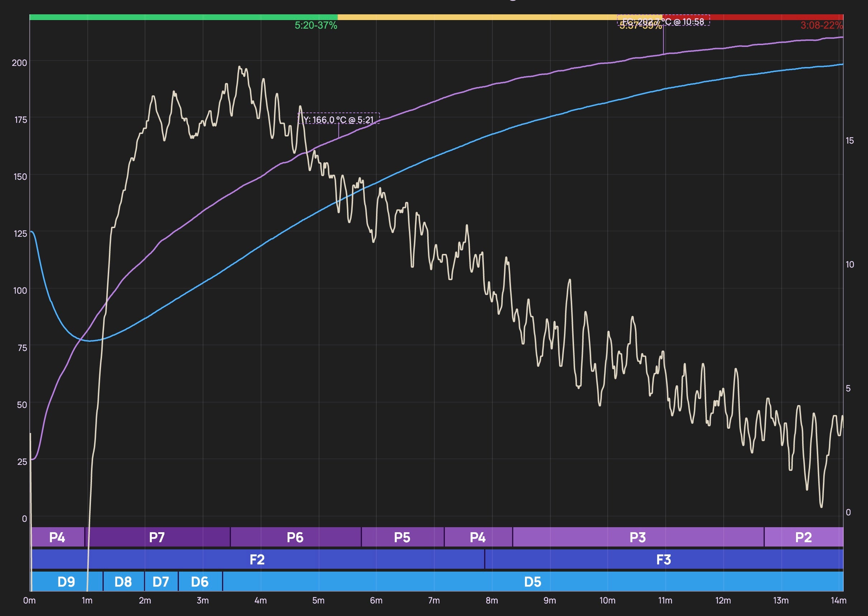The image size is (868, 616).
Task: Click the '0m' time axis label
Action: pyautogui.click(x=29, y=601)
